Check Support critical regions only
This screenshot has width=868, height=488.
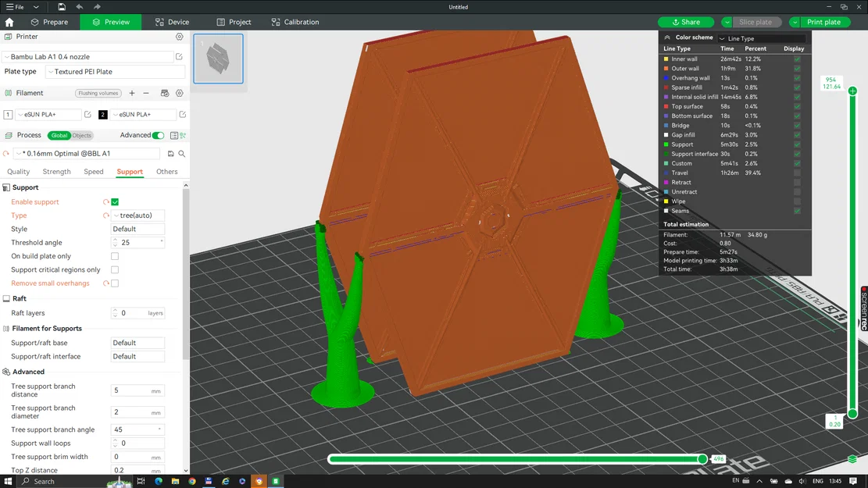click(x=115, y=270)
